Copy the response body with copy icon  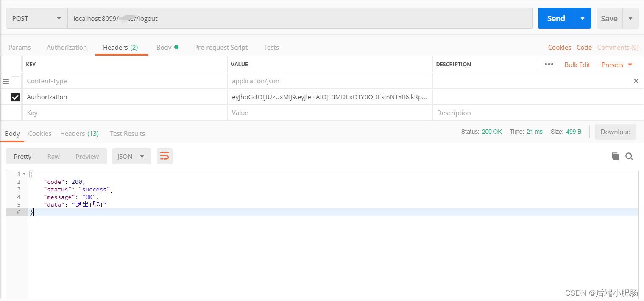[x=615, y=156]
